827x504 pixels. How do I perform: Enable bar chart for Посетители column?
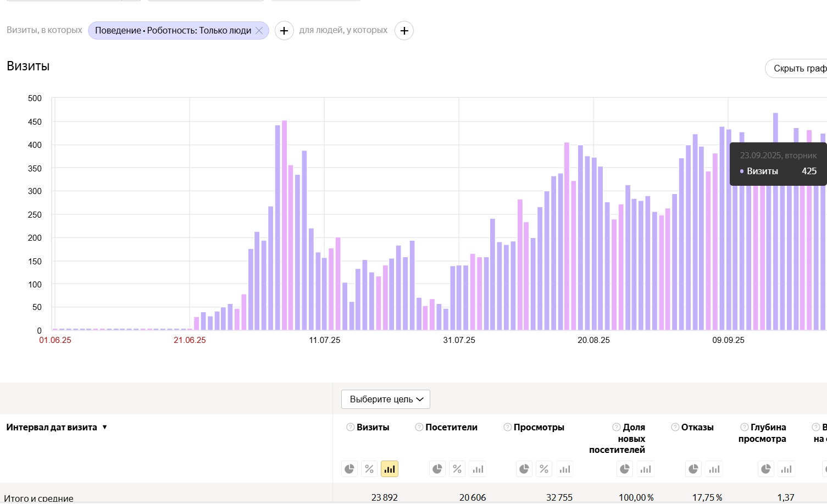478,469
